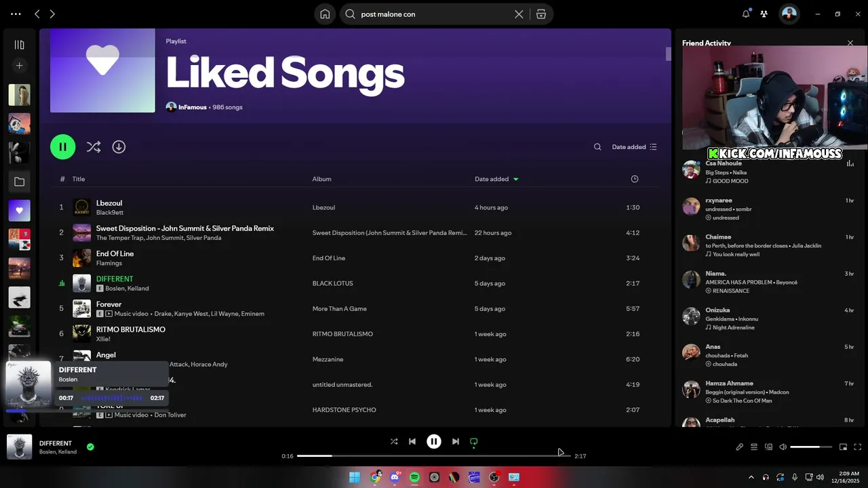Go full screen with the expand icon
The height and width of the screenshot is (488, 868).
857,447
